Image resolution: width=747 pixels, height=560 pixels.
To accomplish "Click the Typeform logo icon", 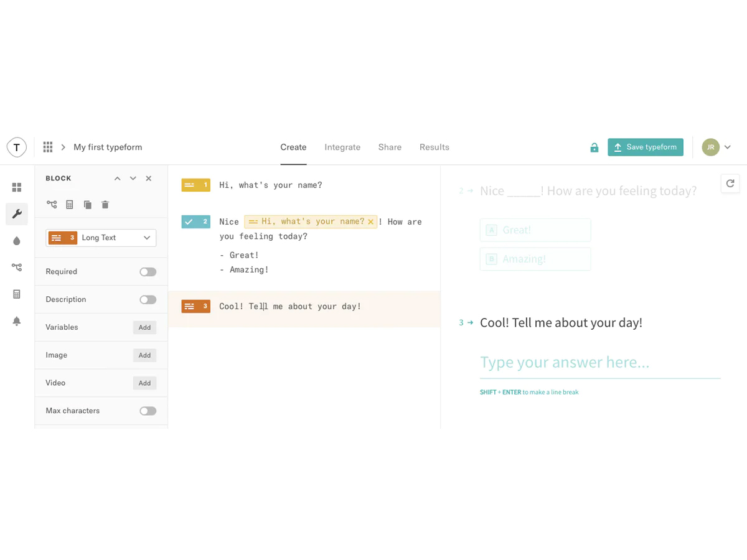I will pyautogui.click(x=17, y=147).
